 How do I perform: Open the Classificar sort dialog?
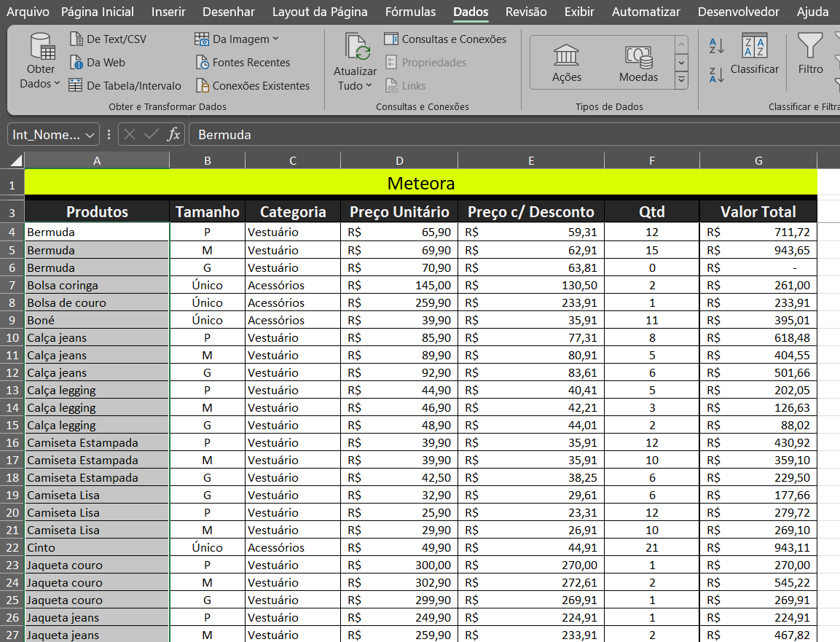tap(754, 54)
